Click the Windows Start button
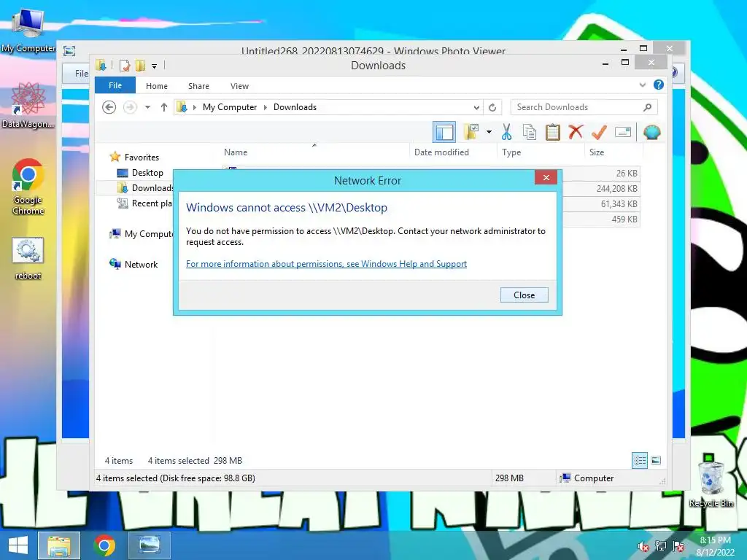Viewport: 747px width, 560px height. pos(18,545)
